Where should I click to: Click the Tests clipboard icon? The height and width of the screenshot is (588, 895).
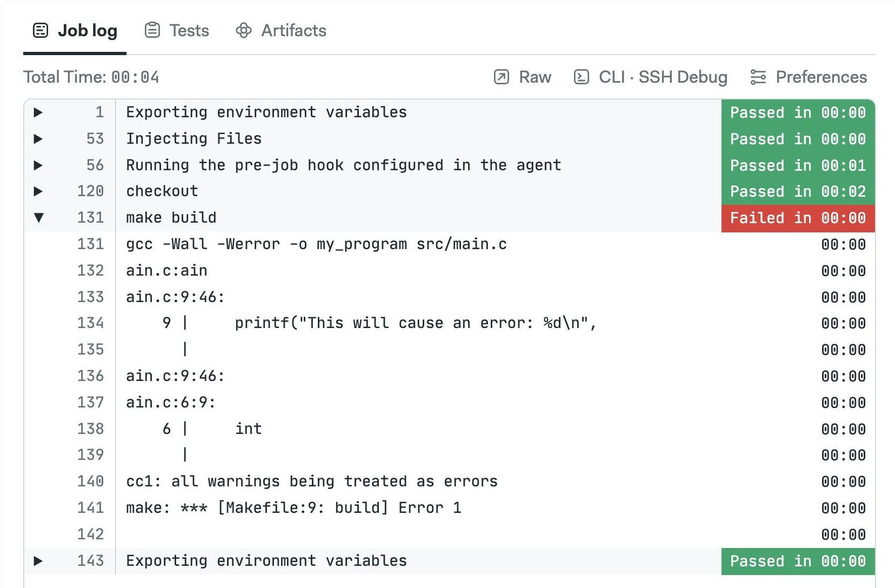coord(152,30)
